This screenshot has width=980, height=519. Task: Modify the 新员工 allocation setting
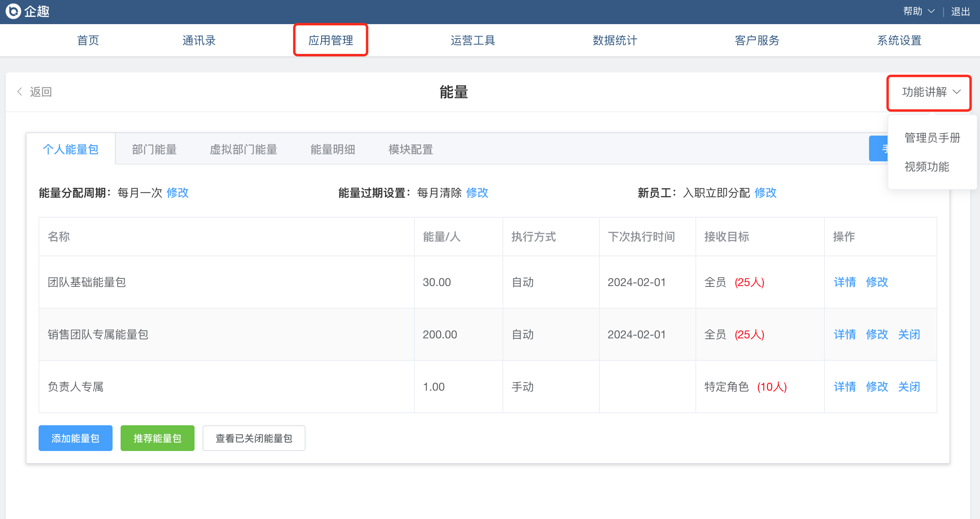click(765, 193)
